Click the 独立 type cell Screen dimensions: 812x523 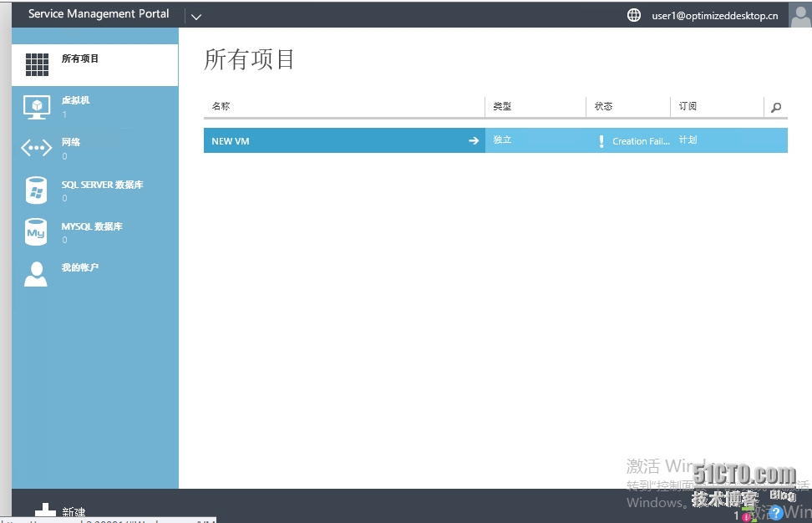click(x=502, y=140)
